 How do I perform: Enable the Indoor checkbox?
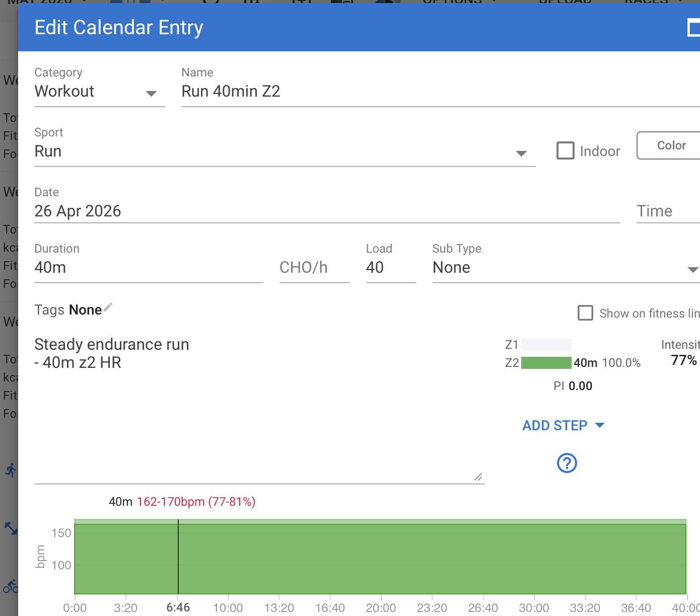click(566, 150)
